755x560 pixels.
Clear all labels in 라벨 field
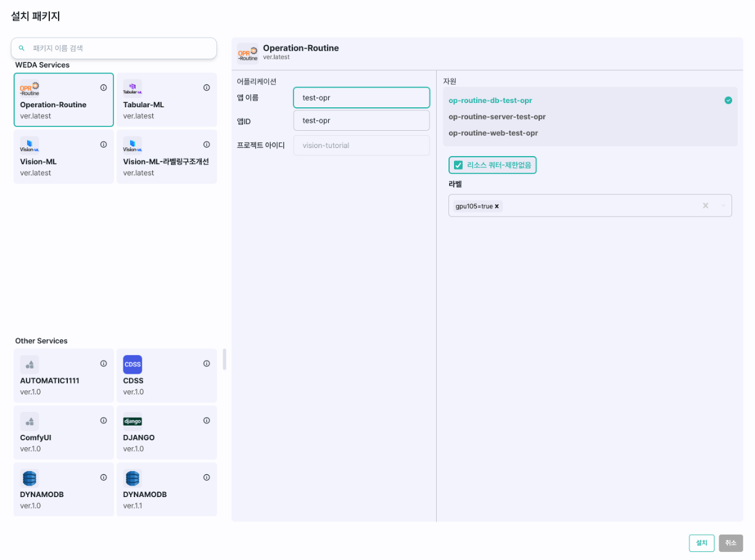(x=706, y=206)
